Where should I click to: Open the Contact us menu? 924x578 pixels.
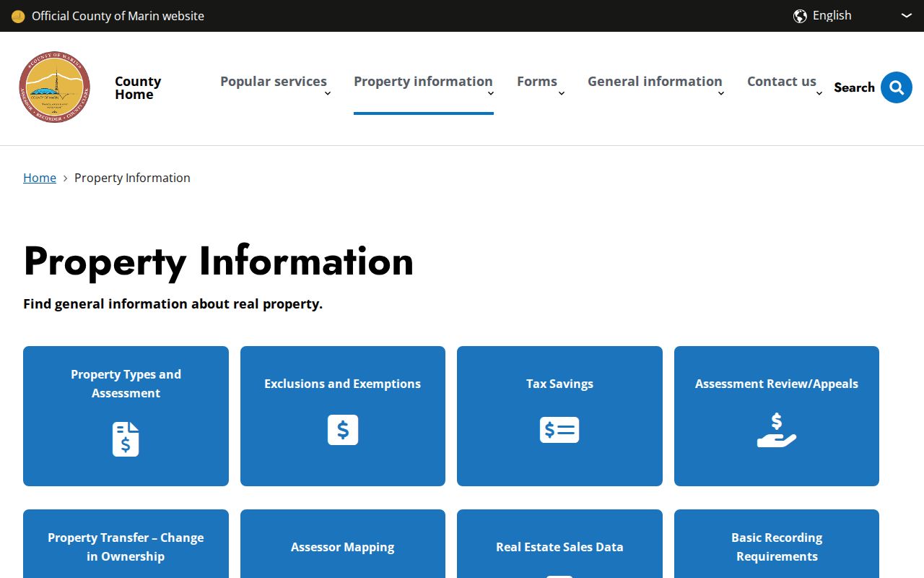coord(782,82)
